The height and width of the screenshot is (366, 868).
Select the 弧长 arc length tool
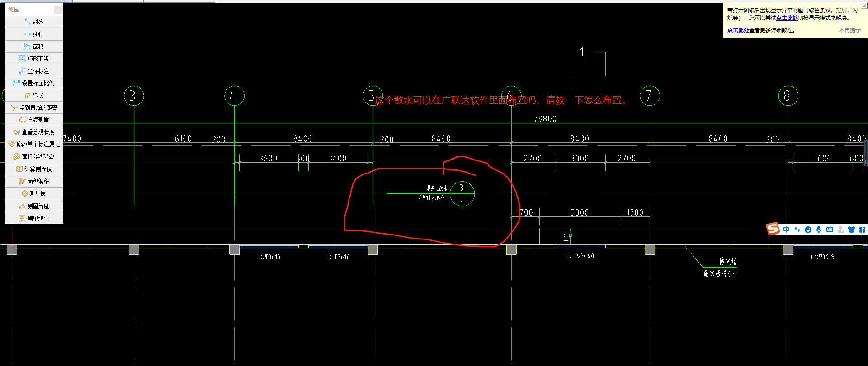[x=34, y=95]
